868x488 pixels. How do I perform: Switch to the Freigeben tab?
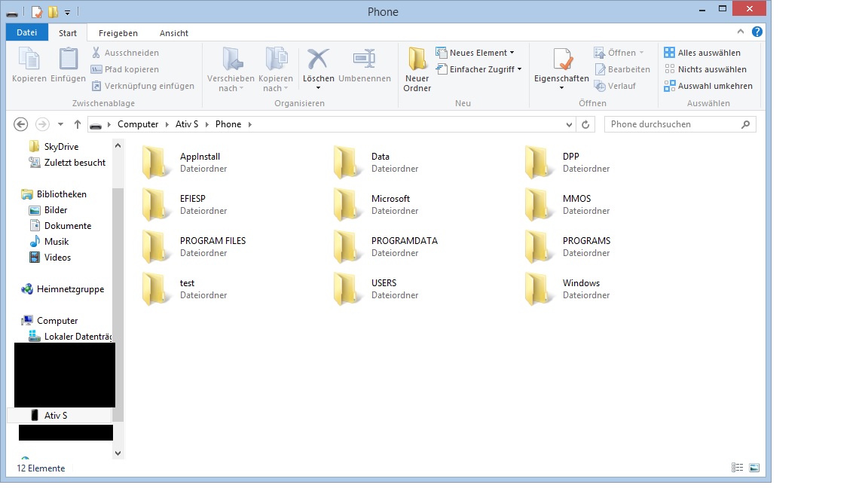118,32
